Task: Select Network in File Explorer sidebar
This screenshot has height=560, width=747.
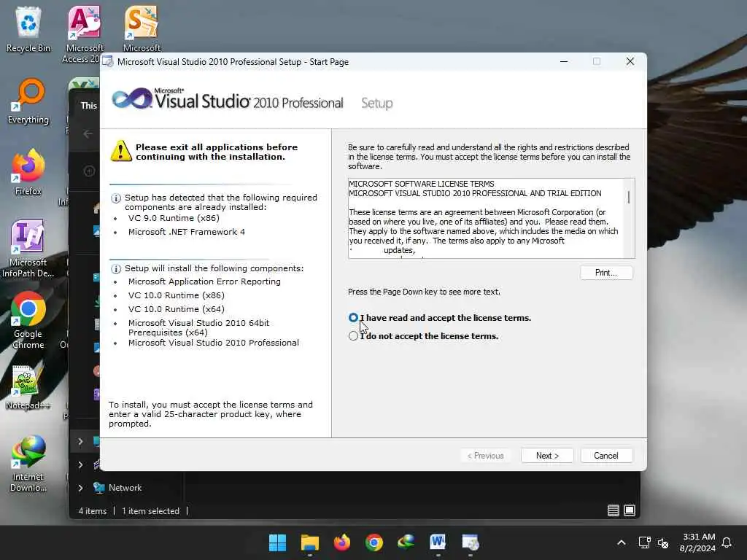Action: pyautogui.click(x=125, y=488)
